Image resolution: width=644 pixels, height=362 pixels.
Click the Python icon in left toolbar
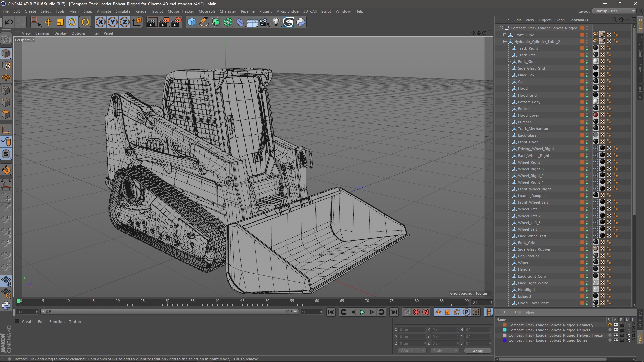(x=6, y=305)
